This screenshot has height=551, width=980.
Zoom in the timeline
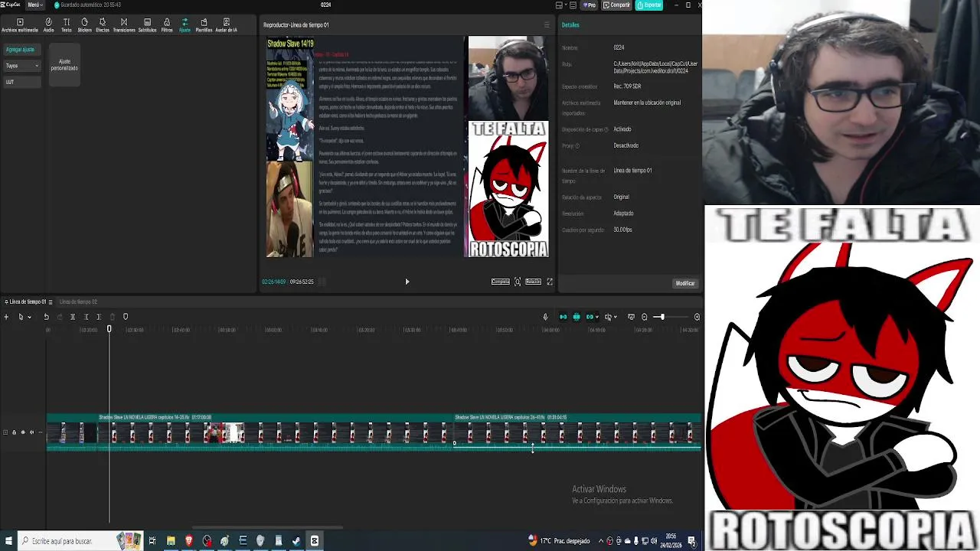[x=697, y=317]
